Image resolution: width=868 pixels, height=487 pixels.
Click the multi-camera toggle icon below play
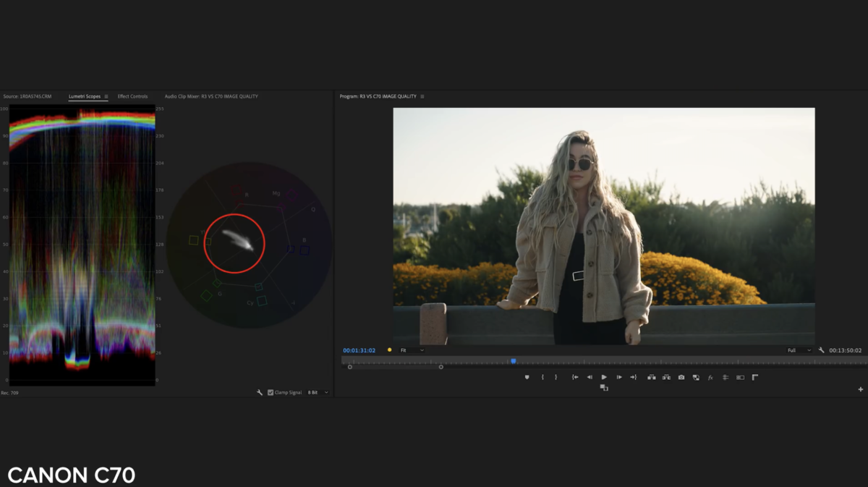pyautogui.click(x=604, y=388)
